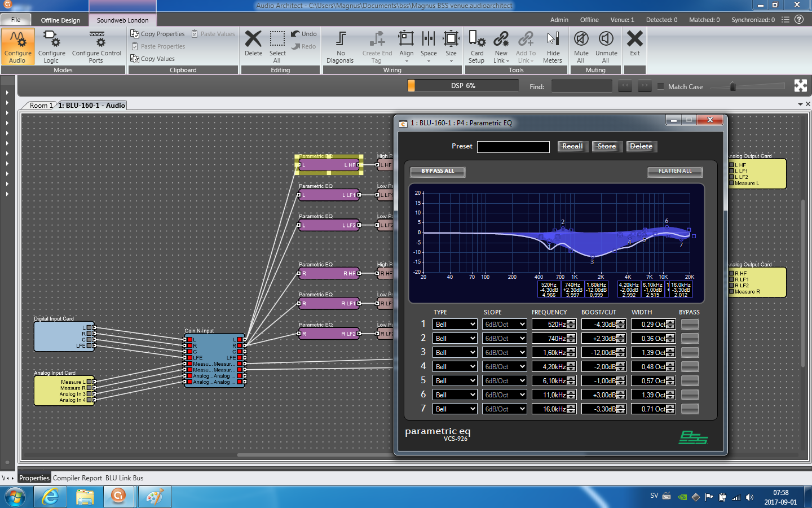Click the FLATTEN ALL button
The image size is (812, 508).
pos(675,171)
